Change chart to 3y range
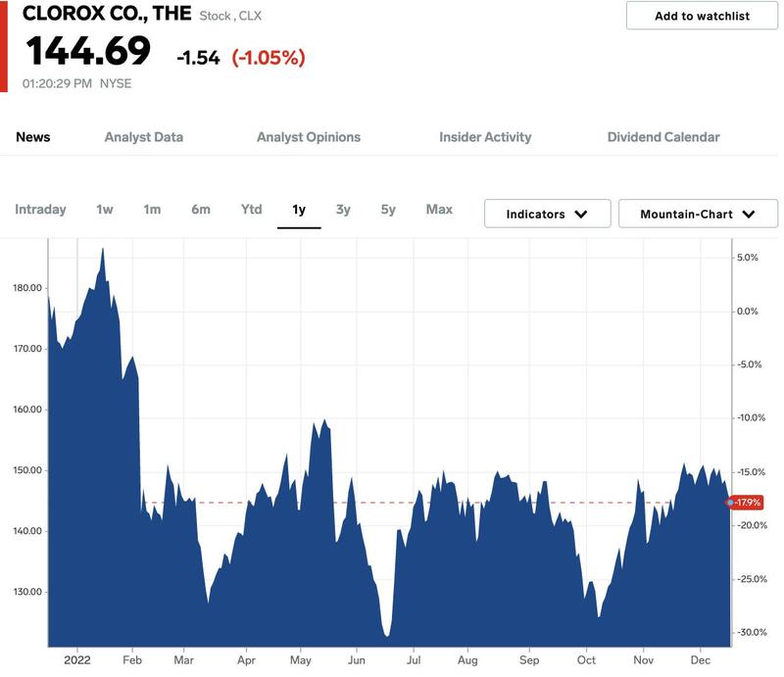 pyautogui.click(x=343, y=210)
